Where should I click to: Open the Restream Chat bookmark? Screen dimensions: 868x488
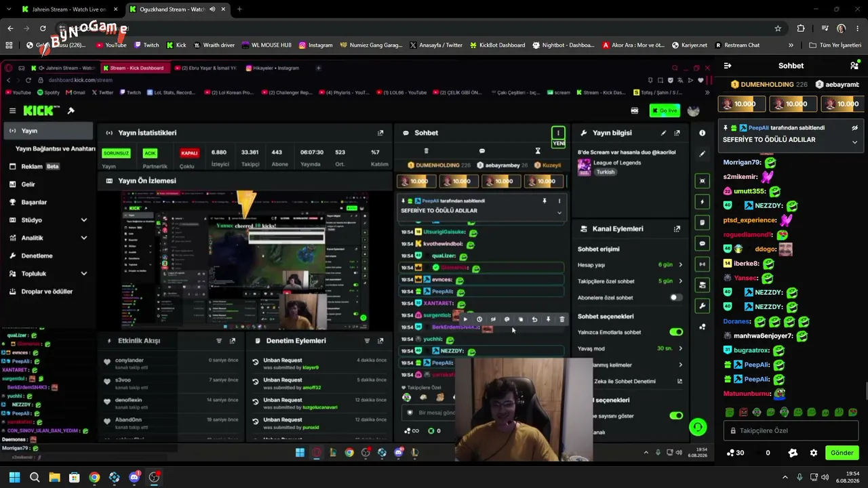[736, 45]
